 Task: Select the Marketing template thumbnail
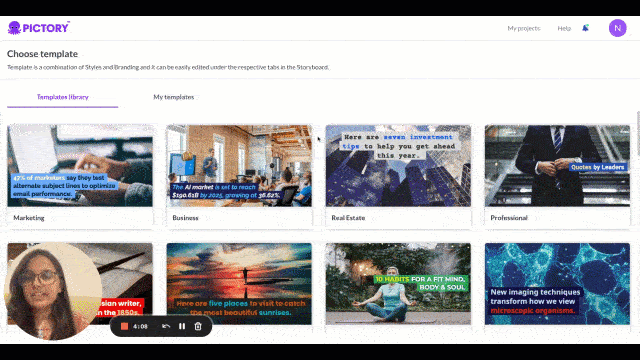[80, 166]
